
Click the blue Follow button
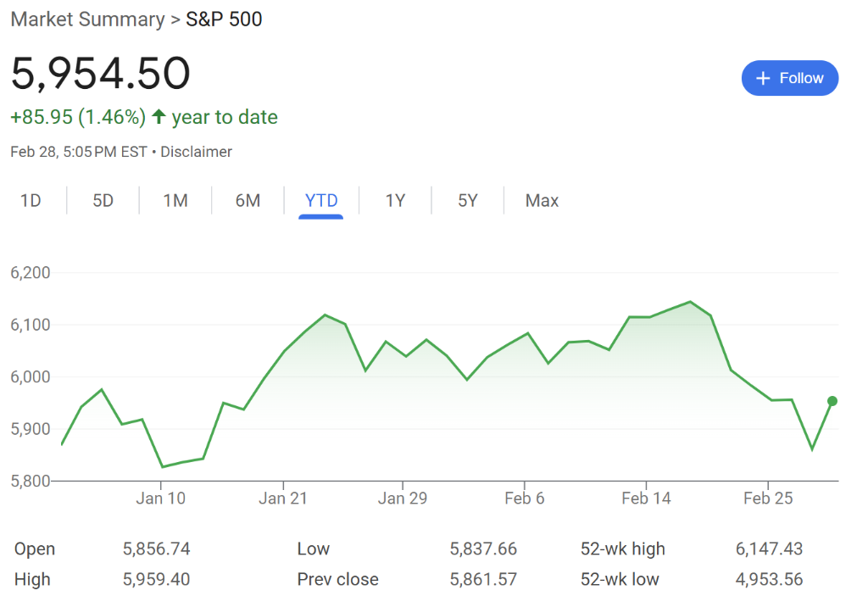click(789, 78)
